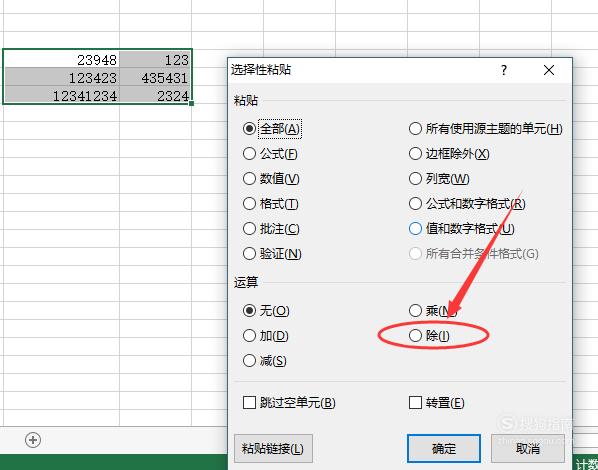Viewport: 598px width, 470px height.
Task: Click cell containing 123423
Action: [x=61, y=77]
